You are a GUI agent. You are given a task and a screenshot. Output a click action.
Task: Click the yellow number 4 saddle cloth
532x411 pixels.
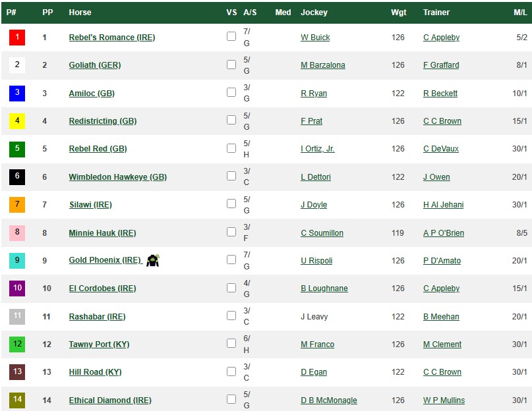pyautogui.click(x=17, y=121)
